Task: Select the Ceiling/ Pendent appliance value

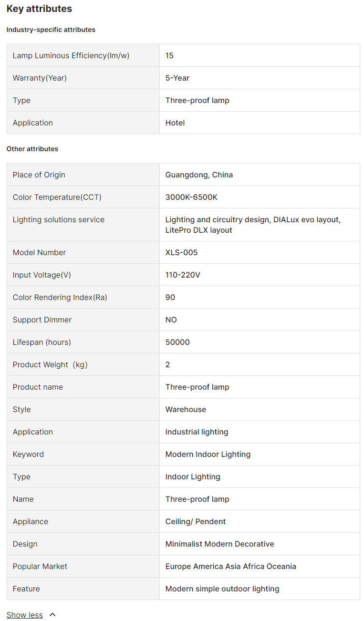Action: 196,521
